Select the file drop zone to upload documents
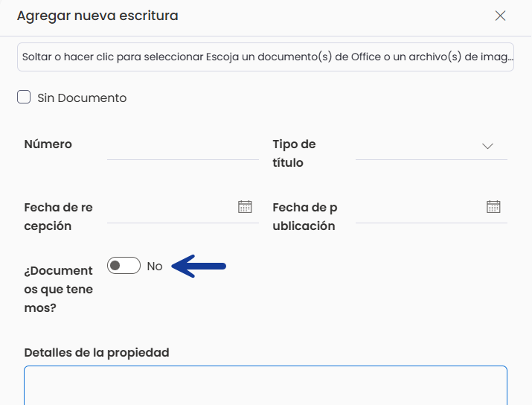532x405 pixels. click(266, 57)
